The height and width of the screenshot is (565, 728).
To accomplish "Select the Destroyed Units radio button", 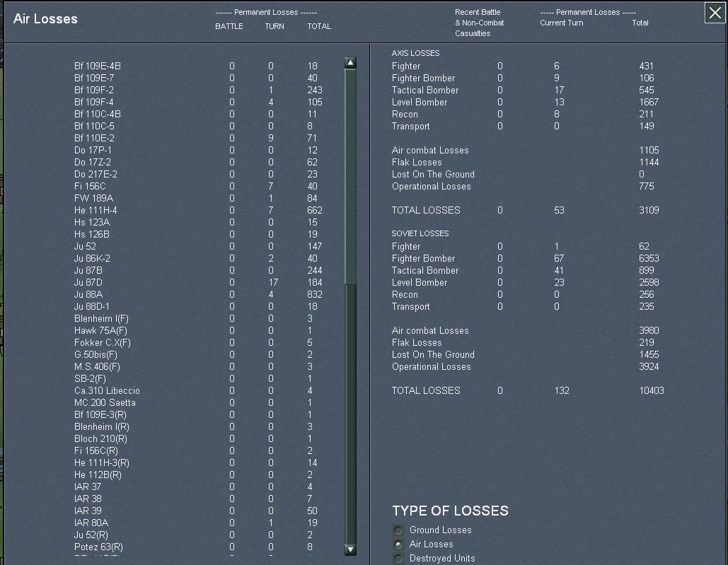I will coord(399,559).
